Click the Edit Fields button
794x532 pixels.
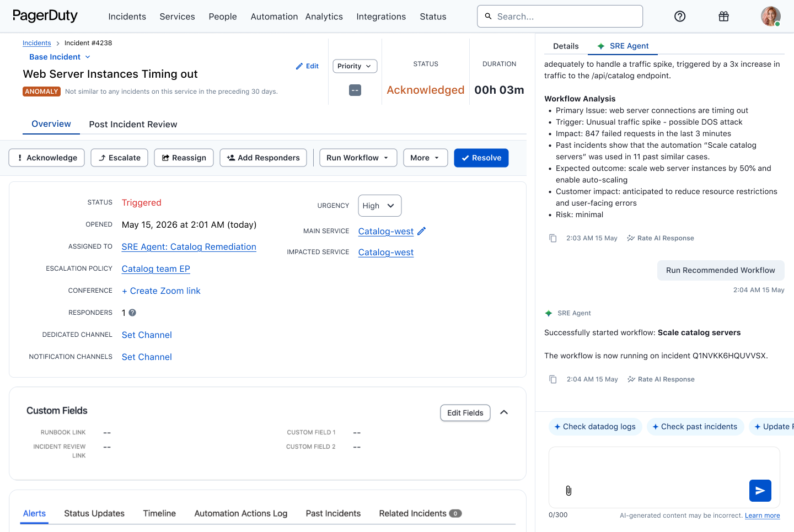click(x=465, y=413)
